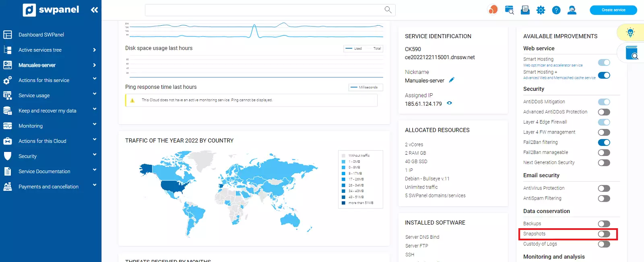
Task: Click the search magnifier icon
Action: pos(388,10)
